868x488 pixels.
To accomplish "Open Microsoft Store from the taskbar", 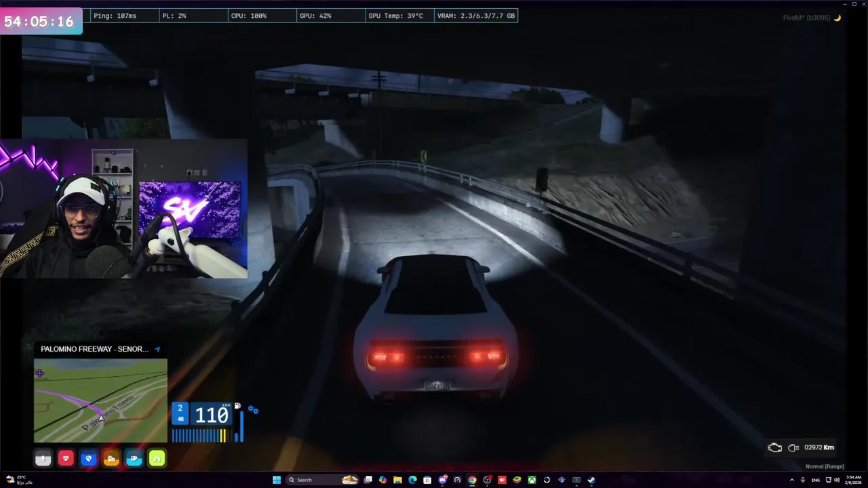I will coord(427,480).
